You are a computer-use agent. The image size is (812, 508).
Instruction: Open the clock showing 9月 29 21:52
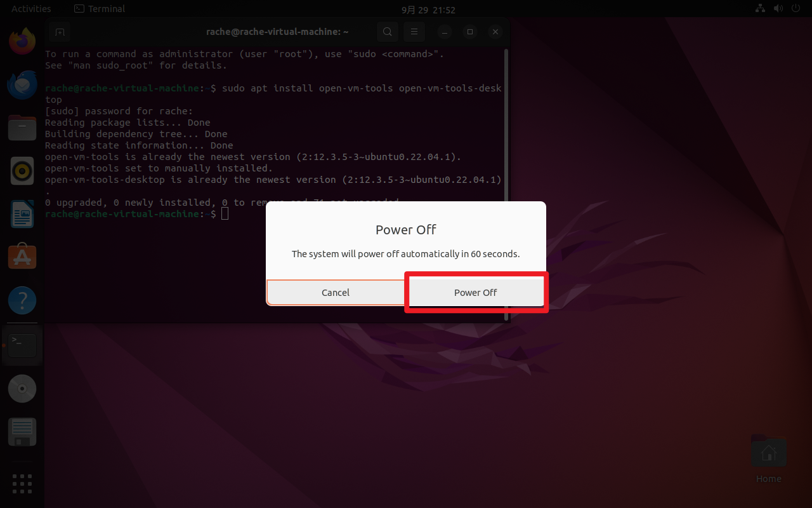pos(428,10)
